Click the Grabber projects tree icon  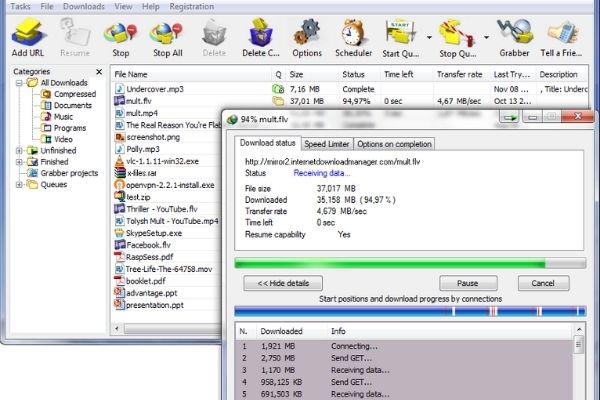tap(33, 173)
